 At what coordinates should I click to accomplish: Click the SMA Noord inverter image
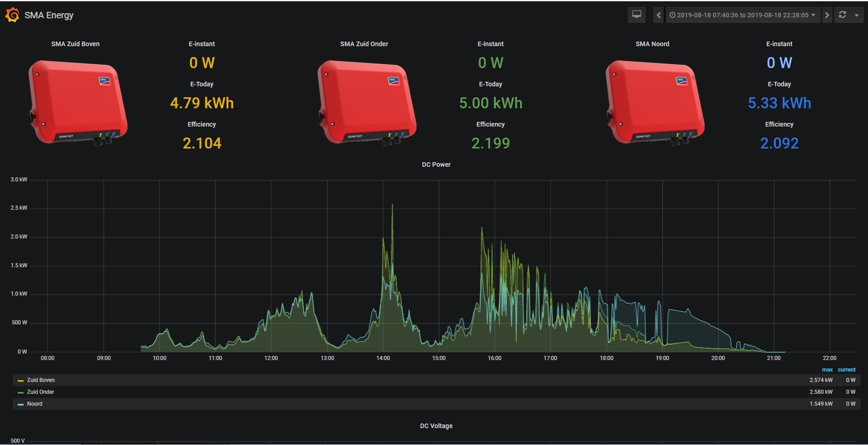point(655,103)
